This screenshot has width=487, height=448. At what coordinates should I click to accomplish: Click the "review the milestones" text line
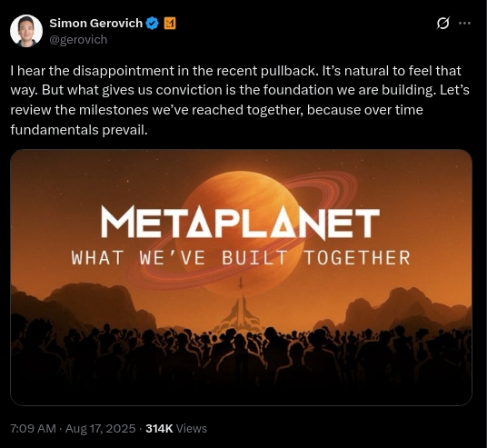click(x=217, y=110)
